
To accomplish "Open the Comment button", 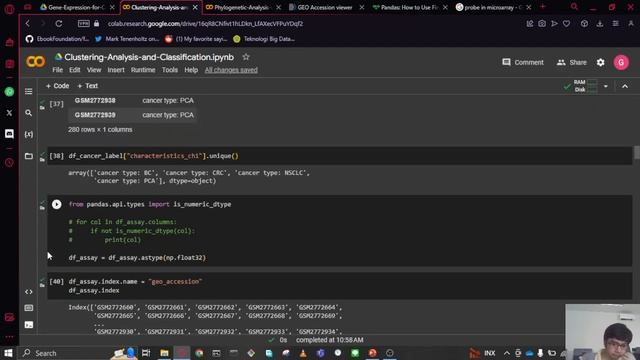I will 523,62.
